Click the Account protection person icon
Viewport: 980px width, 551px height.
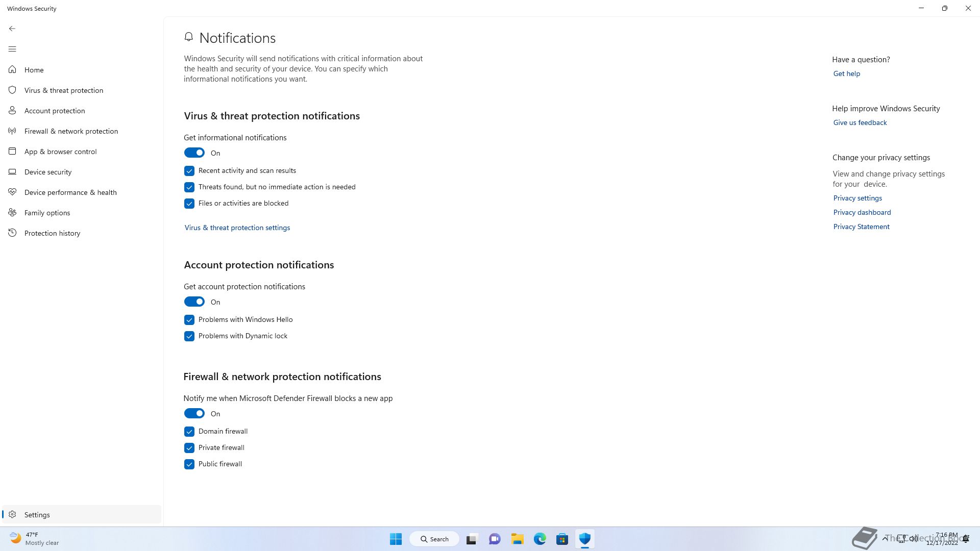coord(12,110)
